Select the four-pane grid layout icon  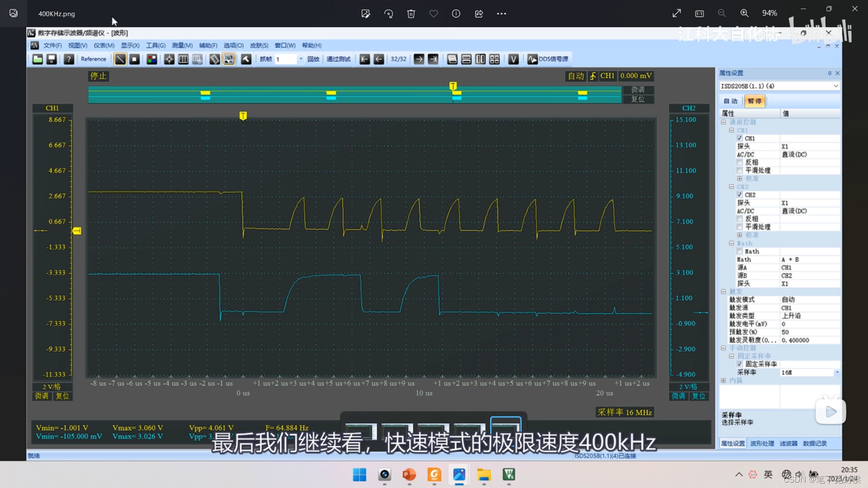point(495,59)
